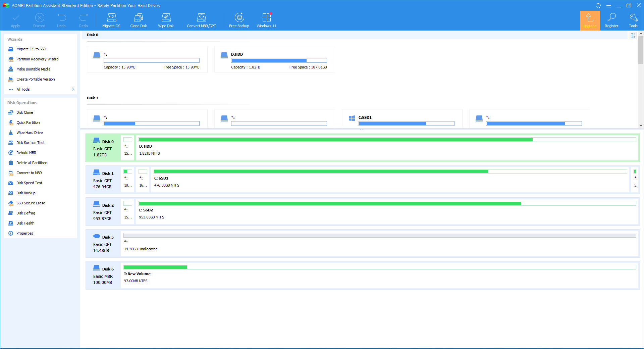The image size is (644, 349).
Task: Select Disk 1's second small partition block
Action: click(143, 180)
